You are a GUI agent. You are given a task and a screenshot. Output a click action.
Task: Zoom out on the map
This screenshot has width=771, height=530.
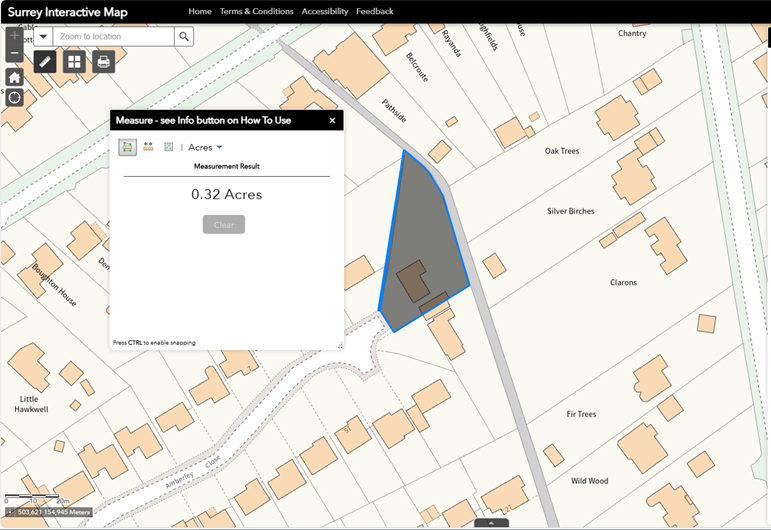tap(14, 53)
